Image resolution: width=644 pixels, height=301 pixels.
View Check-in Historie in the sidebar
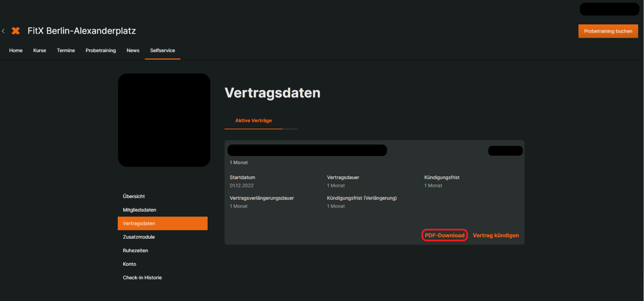coord(142,278)
